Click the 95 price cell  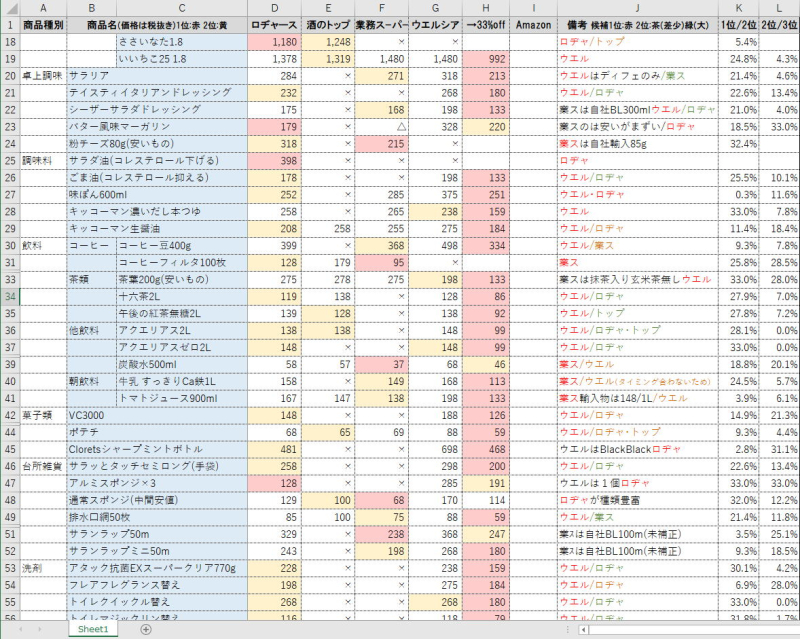coord(382,263)
